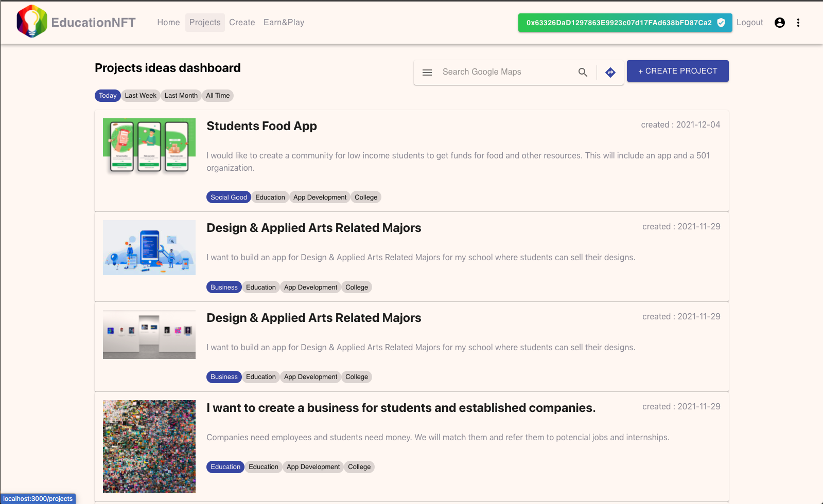Image resolution: width=823 pixels, height=504 pixels.
Task: Click the Social Good tag chip
Action: tap(229, 197)
